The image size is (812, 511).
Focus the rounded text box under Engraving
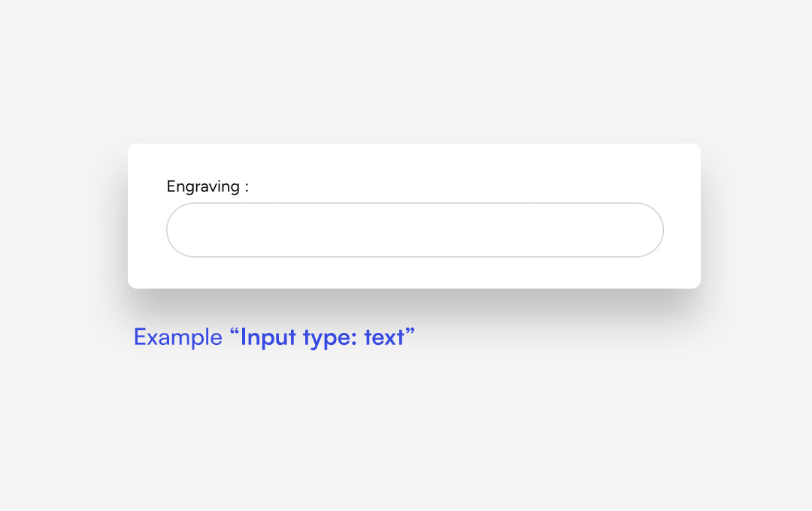pyautogui.click(x=414, y=230)
